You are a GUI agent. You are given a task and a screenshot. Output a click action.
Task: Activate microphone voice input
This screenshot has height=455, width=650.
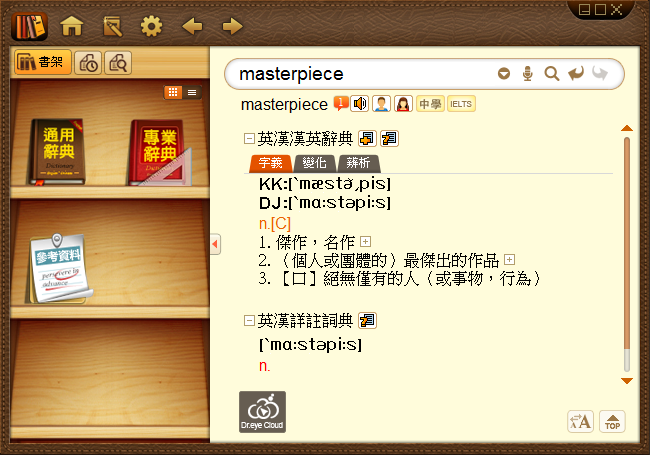coord(528,74)
